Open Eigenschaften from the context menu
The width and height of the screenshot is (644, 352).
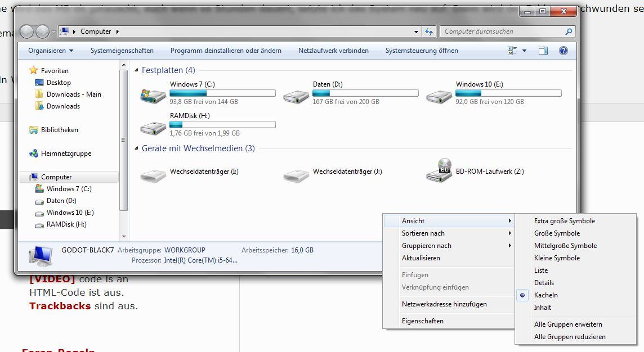pos(449,321)
